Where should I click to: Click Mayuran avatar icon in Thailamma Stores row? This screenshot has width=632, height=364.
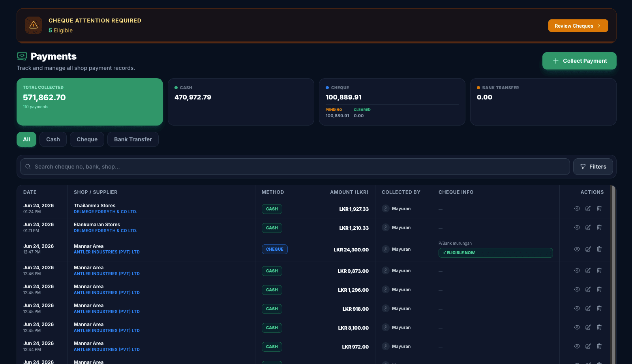click(x=386, y=208)
